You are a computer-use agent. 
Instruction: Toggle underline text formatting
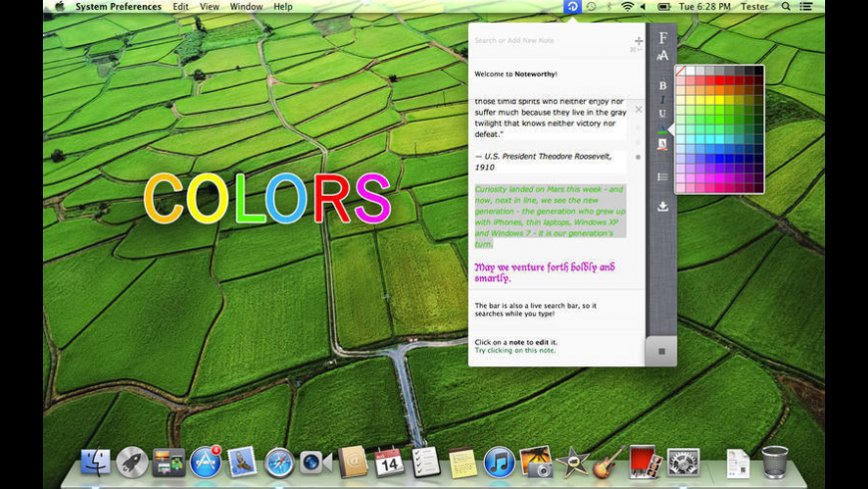tap(662, 114)
